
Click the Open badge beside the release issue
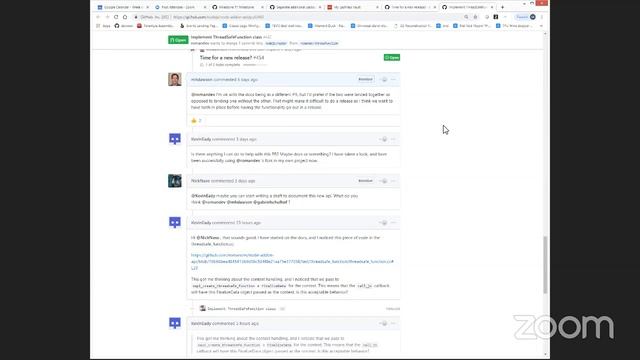pyautogui.click(x=391, y=58)
